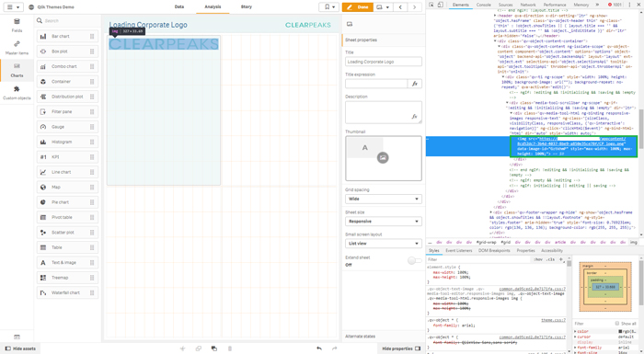This screenshot has height=354, width=644.
Task: Select the Charts panel icon
Action: pyautogui.click(x=17, y=70)
